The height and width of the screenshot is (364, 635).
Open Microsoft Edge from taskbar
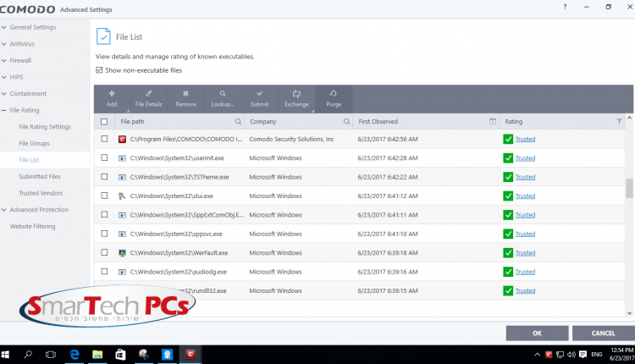point(75,355)
